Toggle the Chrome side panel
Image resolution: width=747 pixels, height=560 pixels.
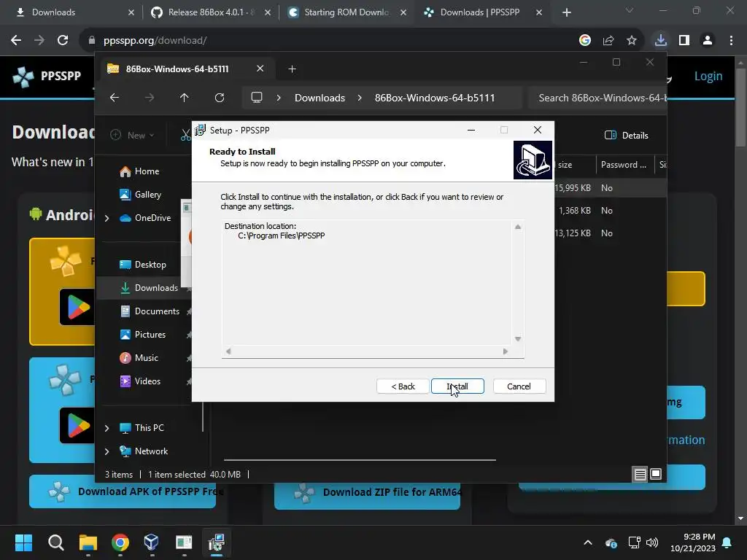tap(684, 41)
